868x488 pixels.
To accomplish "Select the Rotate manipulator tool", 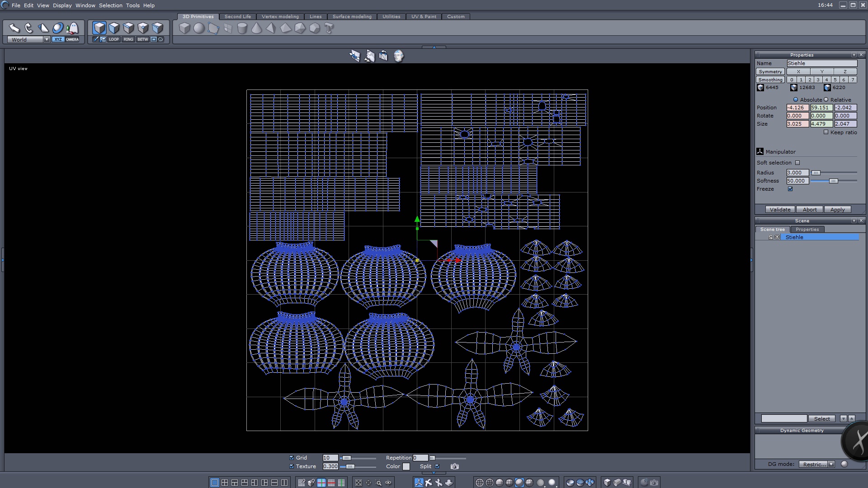I will 29,28.
